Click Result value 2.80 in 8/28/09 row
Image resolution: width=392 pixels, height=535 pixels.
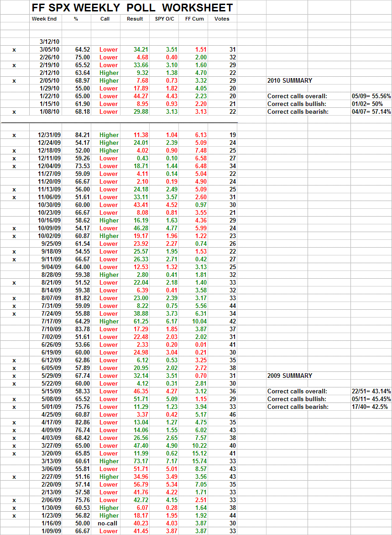[142, 275]
